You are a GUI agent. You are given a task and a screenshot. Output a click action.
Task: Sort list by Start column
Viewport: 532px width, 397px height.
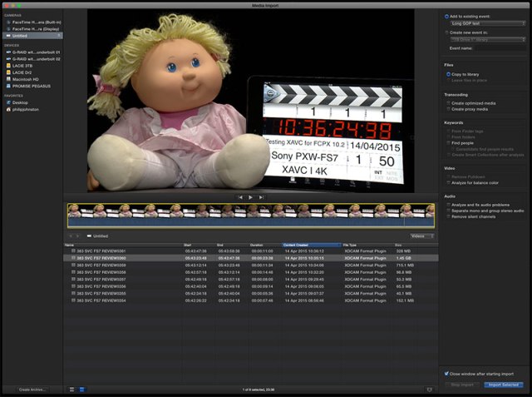[199, 245]
